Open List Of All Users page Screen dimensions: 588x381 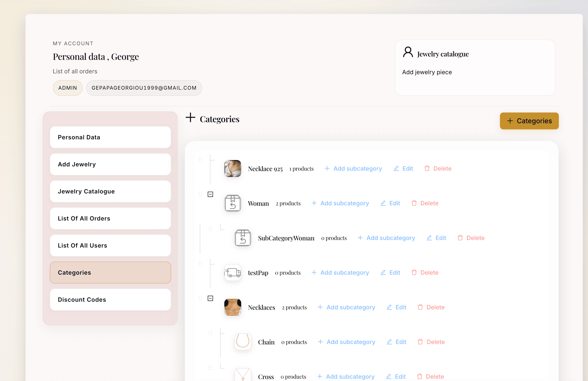point(110,245)
